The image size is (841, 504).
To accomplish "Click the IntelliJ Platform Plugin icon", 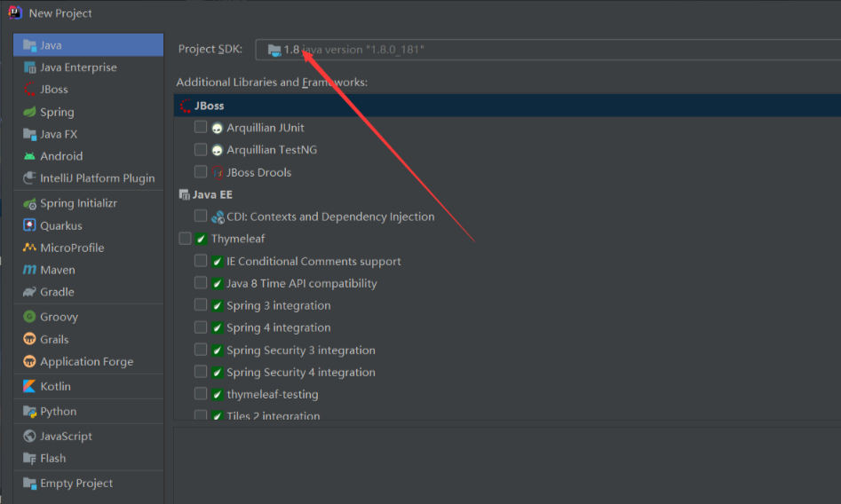I will [x=29, y=178].
